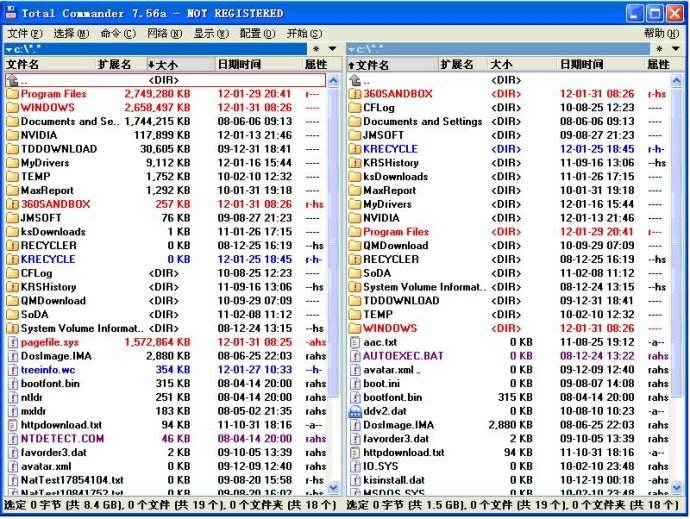Screen dimensions: 690x519
Task: Select IO.SYS file icon in right panel
Action: [355, 467]
